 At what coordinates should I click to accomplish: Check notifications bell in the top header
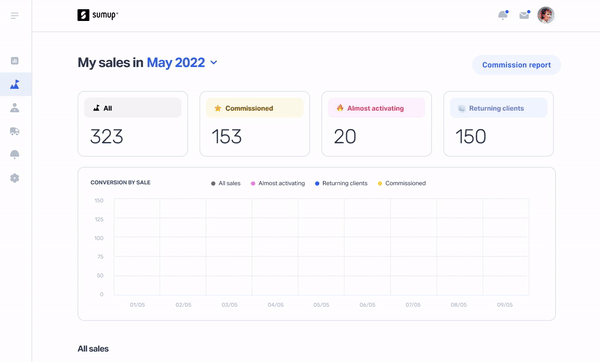[x=503, y=15]
